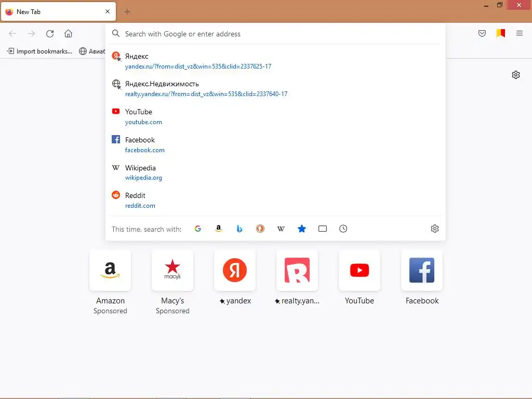Choose the Яндекс suggestion row
532x399 pixels.
pyautogui.click(x=275, y=61)
